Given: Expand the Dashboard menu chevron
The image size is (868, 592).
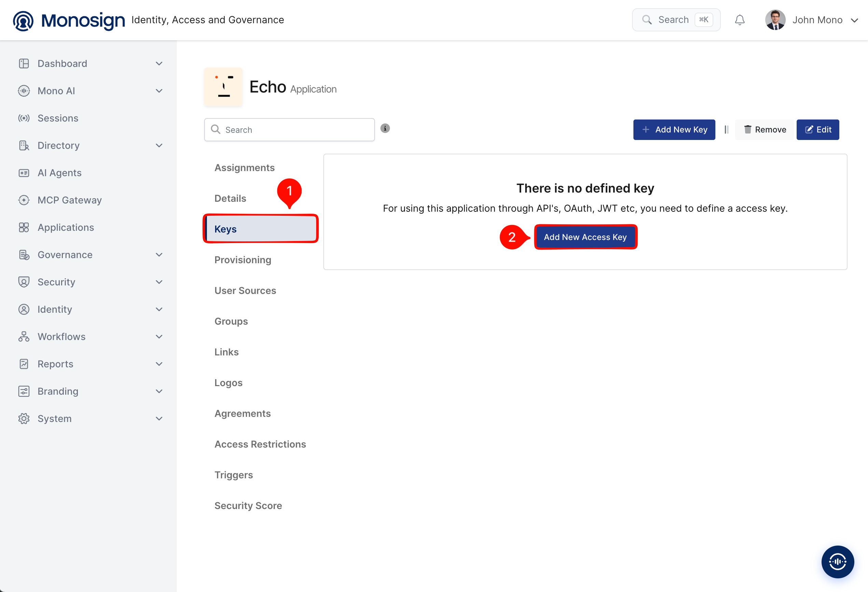Looking at the screenshot, I should pos(159,64).
